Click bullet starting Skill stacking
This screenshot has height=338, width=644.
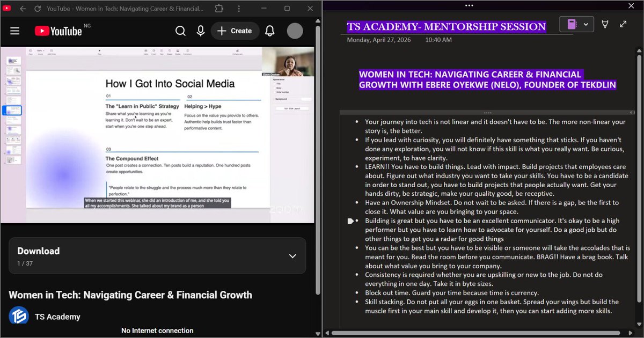coord(492,306)
